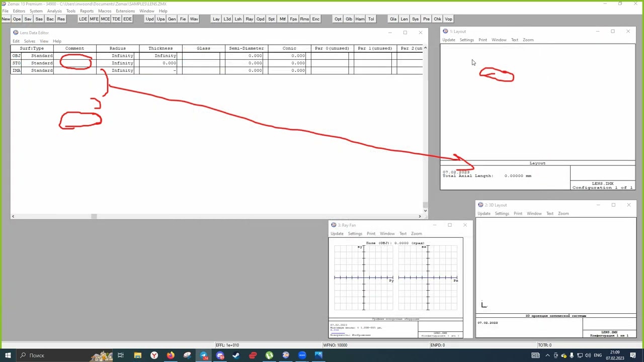The height and width of the screenshot is (362, 644).
Task: Open Lens Data Editor via LDE button
Action: (x=83, y=19)
